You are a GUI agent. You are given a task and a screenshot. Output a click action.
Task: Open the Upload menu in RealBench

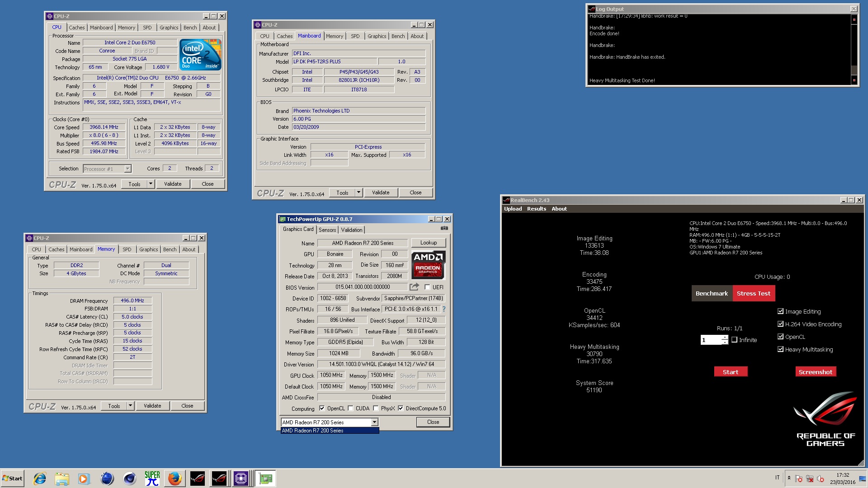click(x=513, y=209)
